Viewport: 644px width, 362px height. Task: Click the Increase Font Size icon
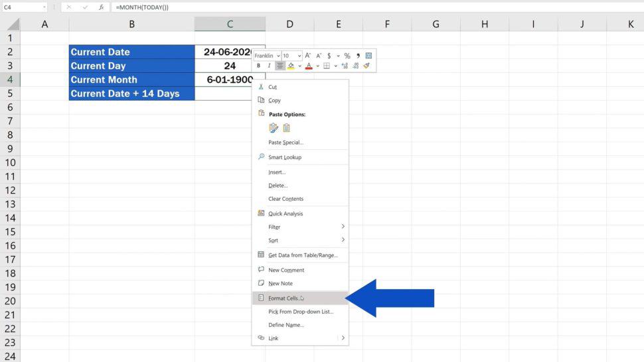309,56
